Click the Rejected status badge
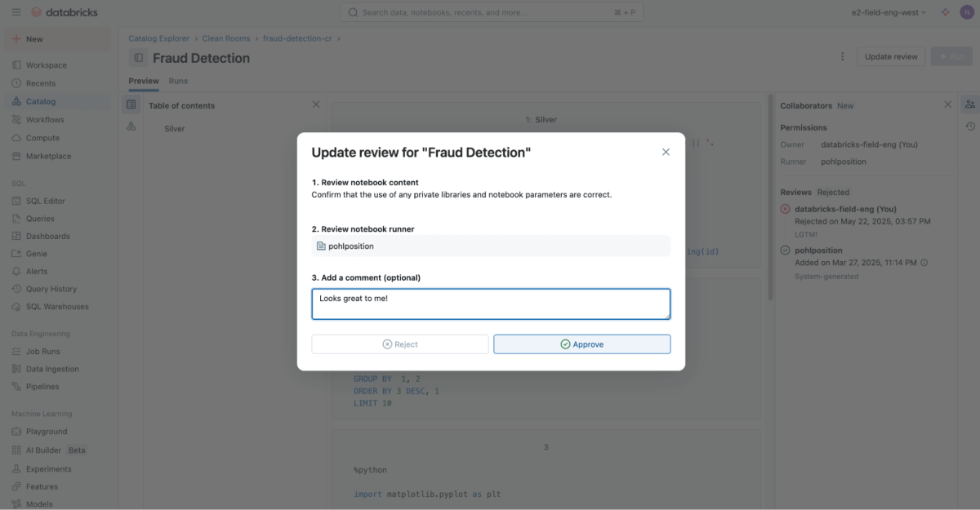 pyautogui.click(x=833, y=192)
